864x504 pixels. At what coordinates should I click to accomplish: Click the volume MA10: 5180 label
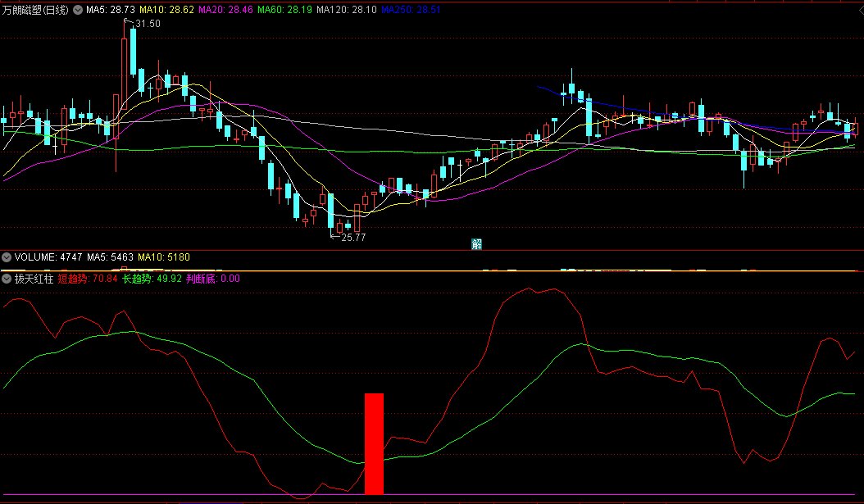164,257
